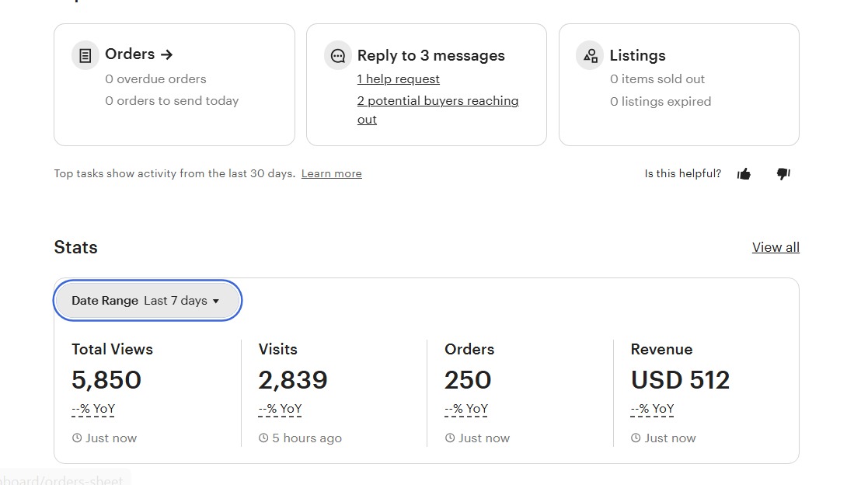The image size is (868, 485).
Task: Click Learn more about top tasks
Action: [331, 173]
